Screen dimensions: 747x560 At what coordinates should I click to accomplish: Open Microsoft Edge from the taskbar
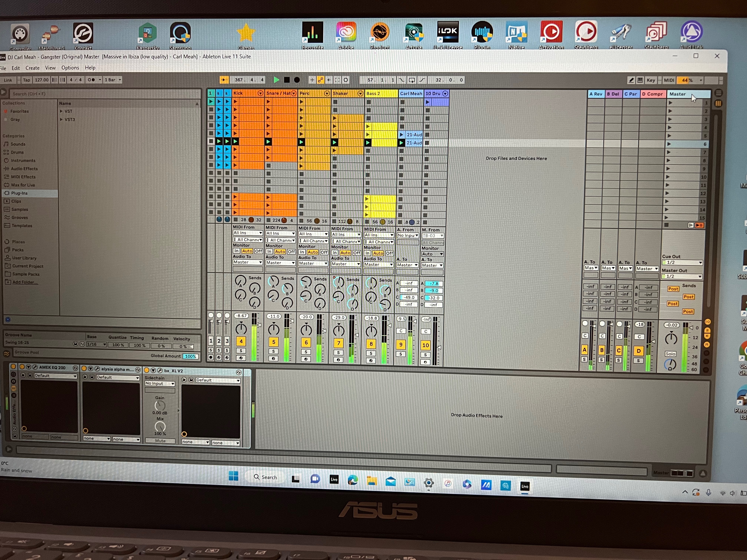(x=353, y=480)
